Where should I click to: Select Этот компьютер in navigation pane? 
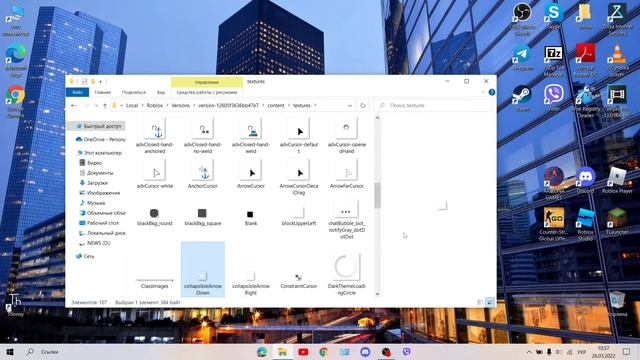(x=99, y=153)
